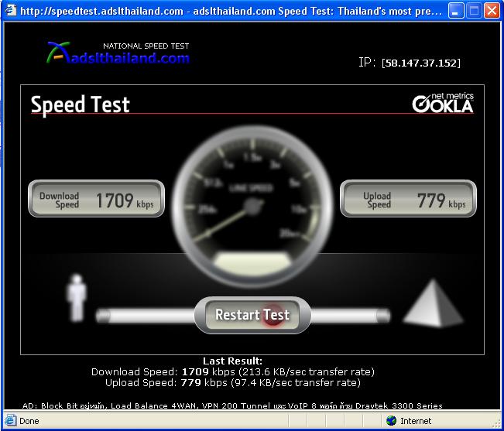Close the speed test window

pos(492,11)
